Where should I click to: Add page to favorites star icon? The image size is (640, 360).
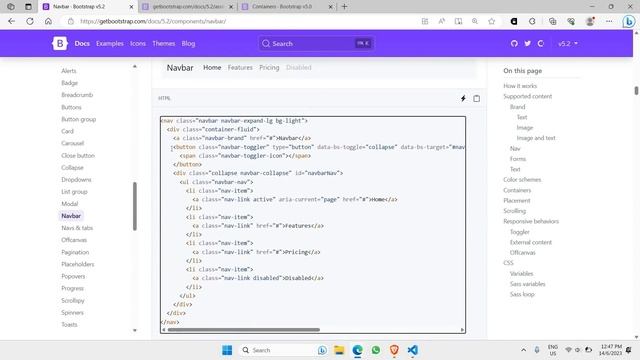(491, 21)
